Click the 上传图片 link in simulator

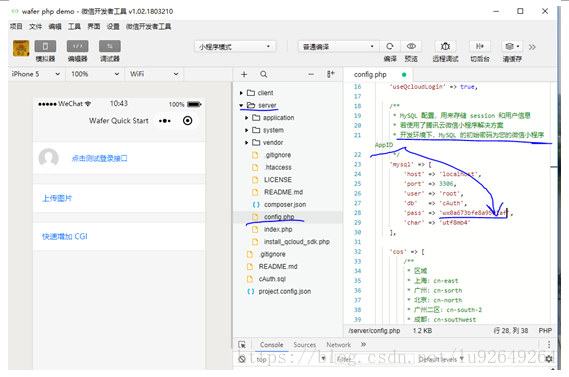(x=57, y=198)
